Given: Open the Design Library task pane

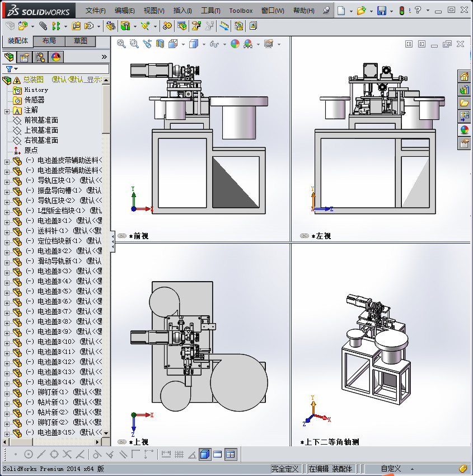Looking at the screenshot, I should point(464,90).
